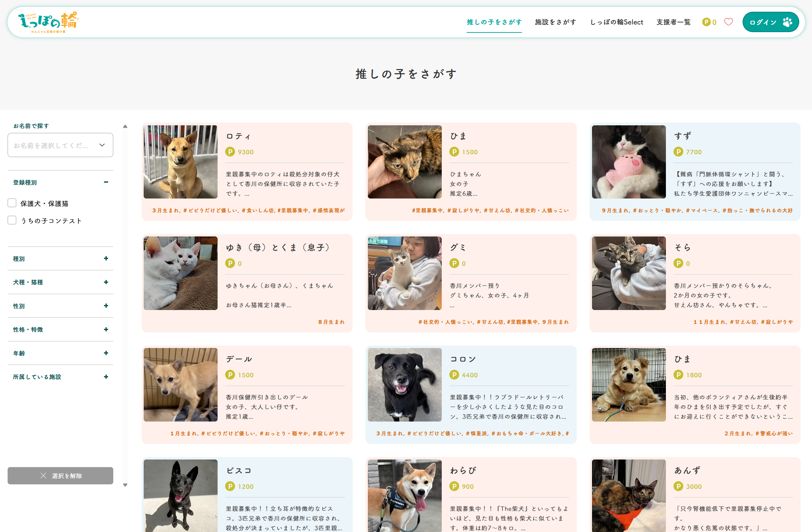Check the 保護犬・保護猫 checkbox
Viewport: 812px width, 532px height.
point(12,203)
